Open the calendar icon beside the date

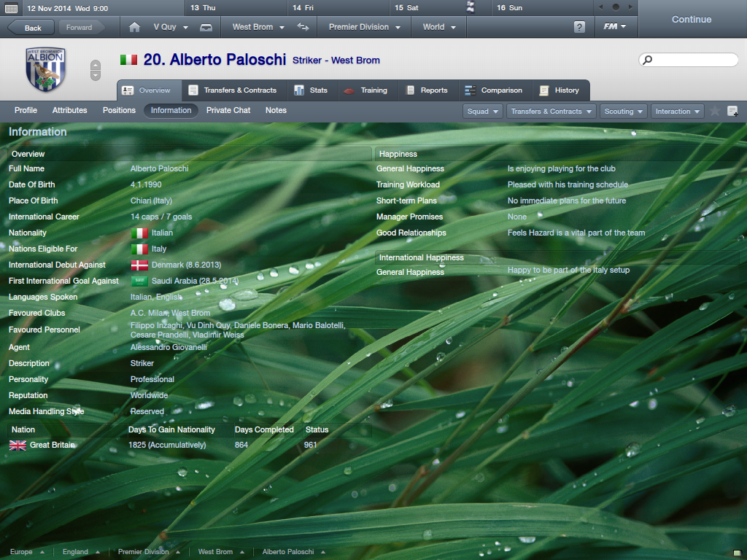[11, 8]
